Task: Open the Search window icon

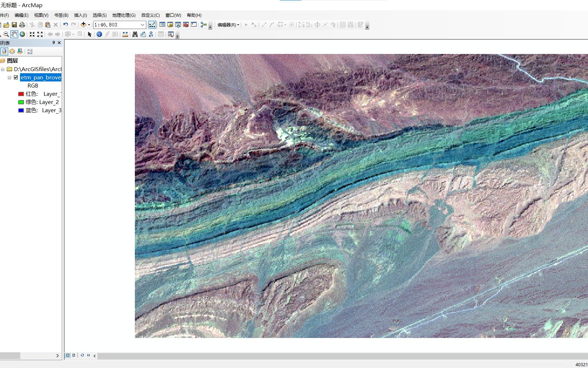Action: tap(178, 25)
